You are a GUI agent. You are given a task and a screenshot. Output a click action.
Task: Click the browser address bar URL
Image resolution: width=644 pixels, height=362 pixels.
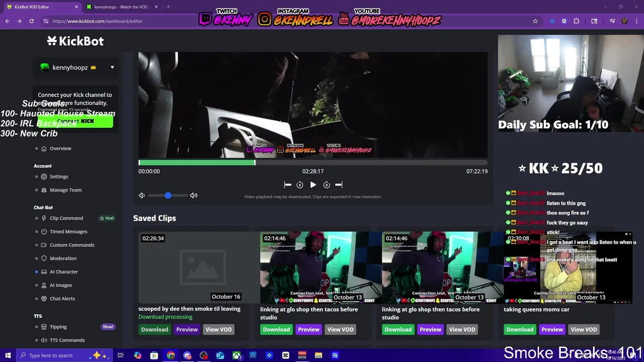click(x=98, y=21)
